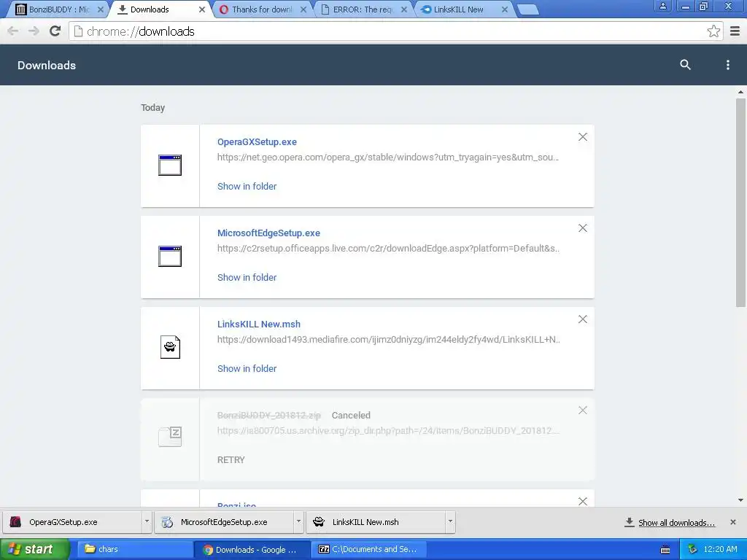Screen dimensions: 747x560
Task: Switch to Downloads - Google Chrome taskbar item
Action: point(252,550)
